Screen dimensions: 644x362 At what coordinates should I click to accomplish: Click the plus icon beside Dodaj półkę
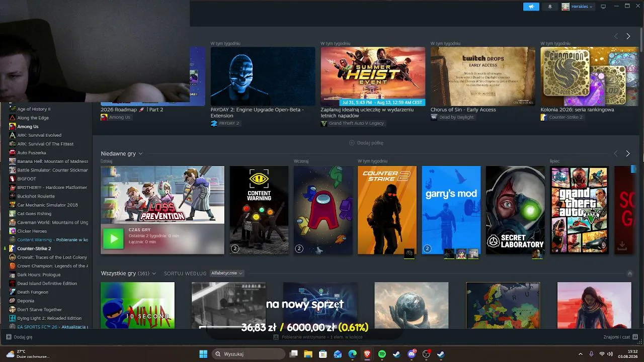tap(352, 143)
